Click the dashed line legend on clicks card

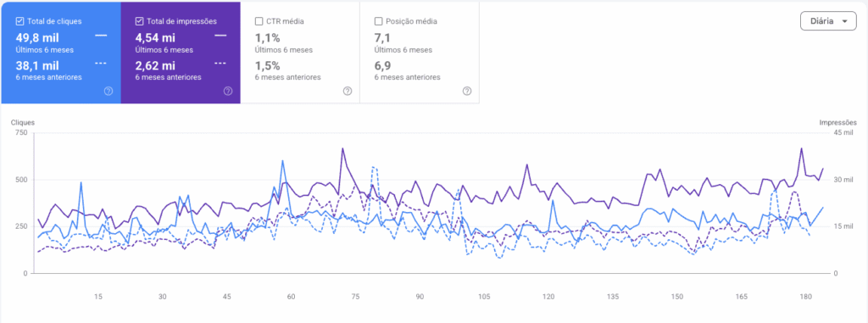(x=101, y=64)
